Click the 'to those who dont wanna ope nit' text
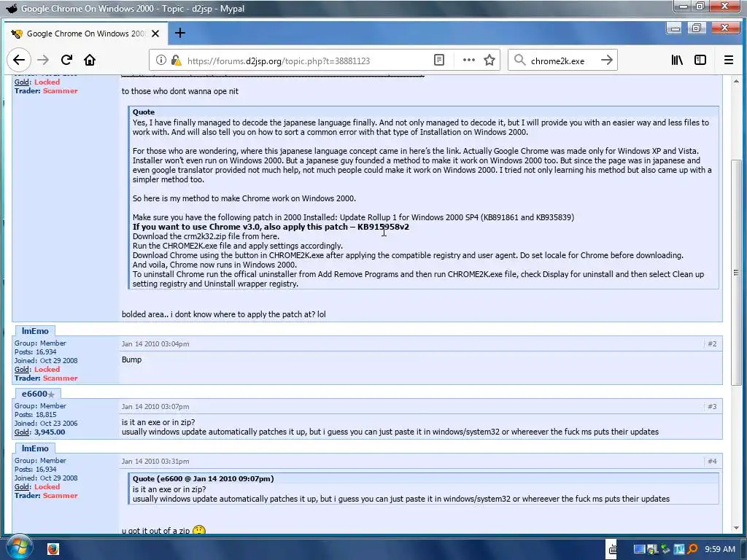The width and height of the screenshot is (747, 560). tap(180, 91)
